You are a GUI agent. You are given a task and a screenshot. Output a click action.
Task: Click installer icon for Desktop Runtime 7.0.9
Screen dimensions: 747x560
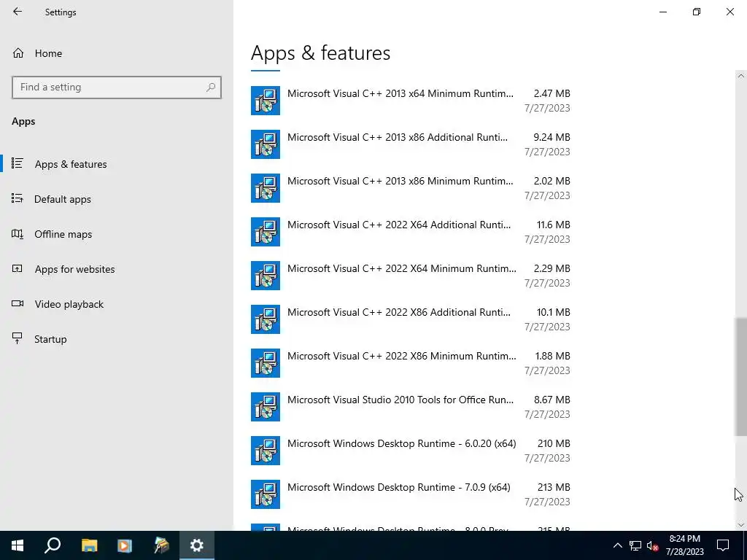266,495
